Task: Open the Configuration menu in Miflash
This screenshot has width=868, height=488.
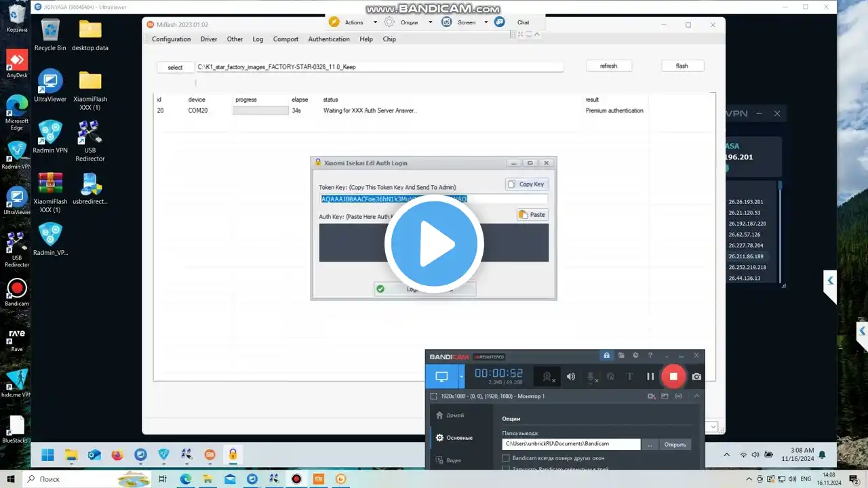Action: pyautogui.click(x=171, y=39)
